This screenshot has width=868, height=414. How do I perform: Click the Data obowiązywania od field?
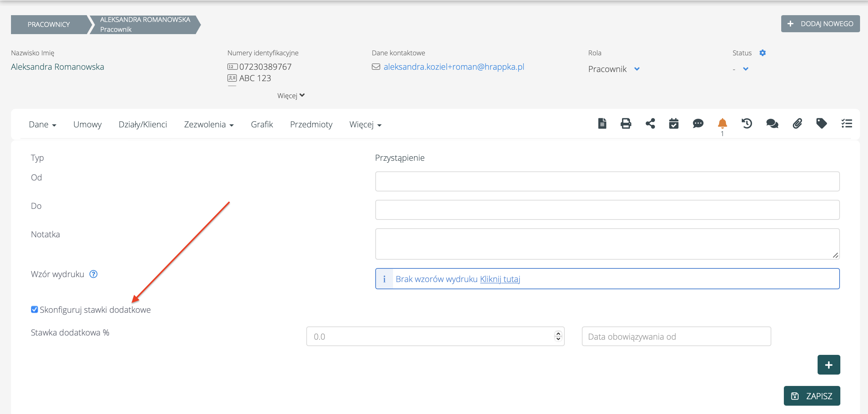click(676, 337)
